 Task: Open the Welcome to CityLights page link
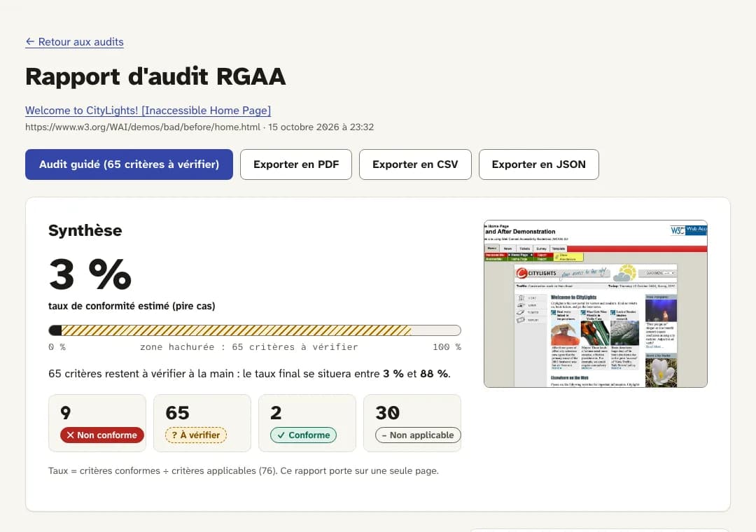tap(148, 111)
